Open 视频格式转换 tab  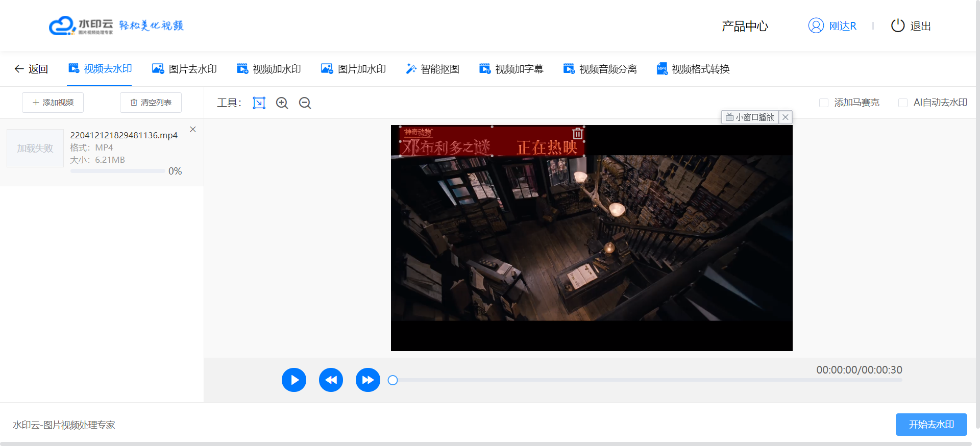click(693, 69)
